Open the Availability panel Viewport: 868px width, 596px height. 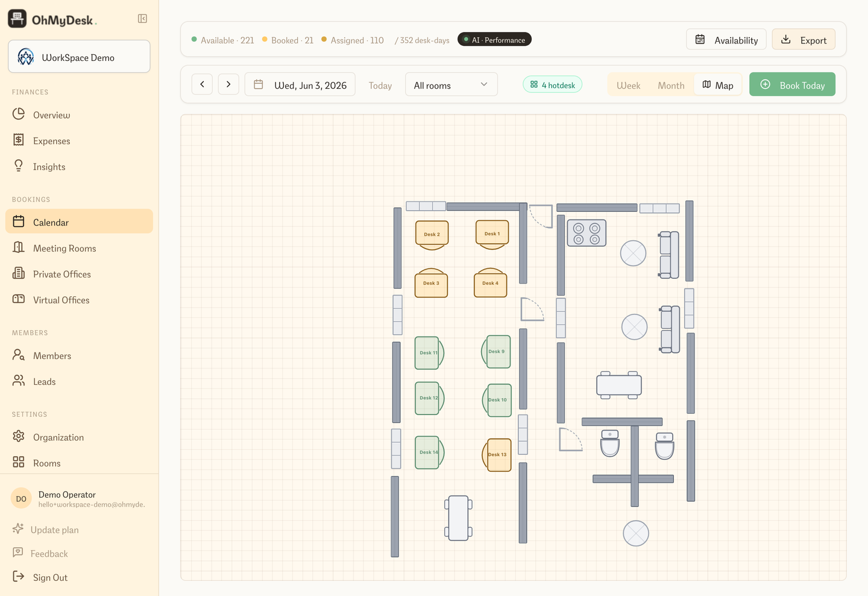tap(726, 40)
